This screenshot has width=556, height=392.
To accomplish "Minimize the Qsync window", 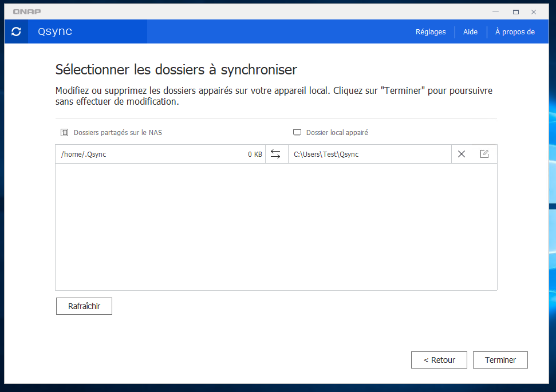I will [495, 11].
